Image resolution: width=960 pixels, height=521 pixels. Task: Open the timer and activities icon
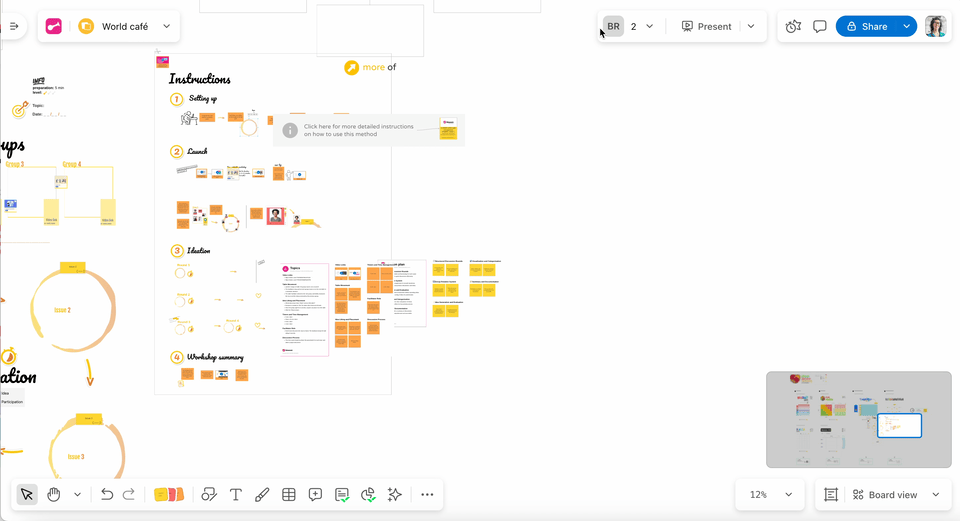pos(793,26)
